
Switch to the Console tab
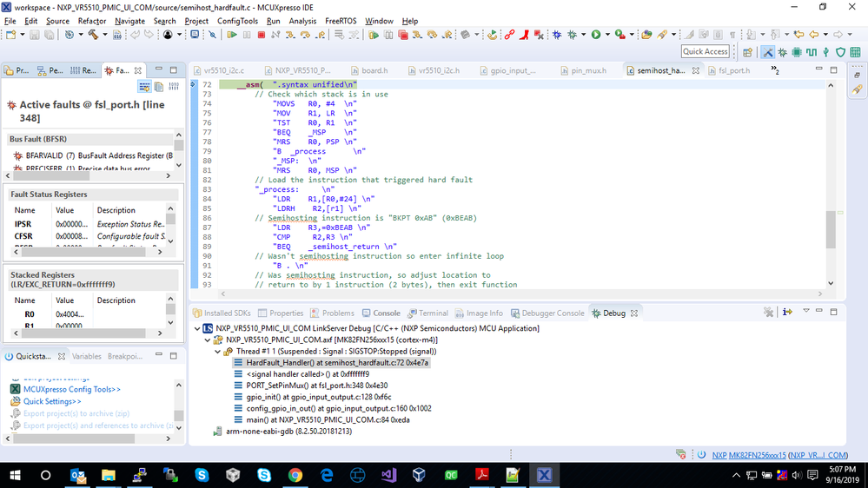click(x=381, y=313)
